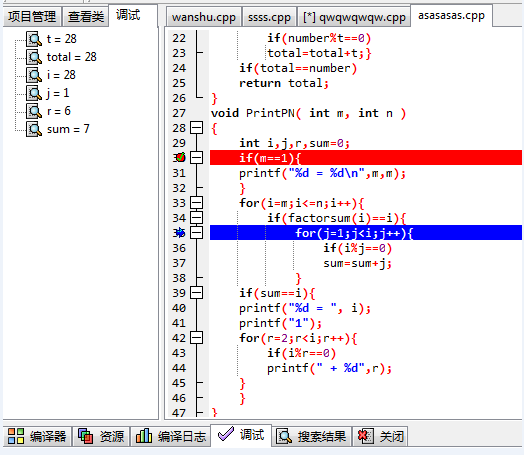This screenshot has height=455, width=524.
Task: Click code 'total=total+t;}'
Action: 319,53
